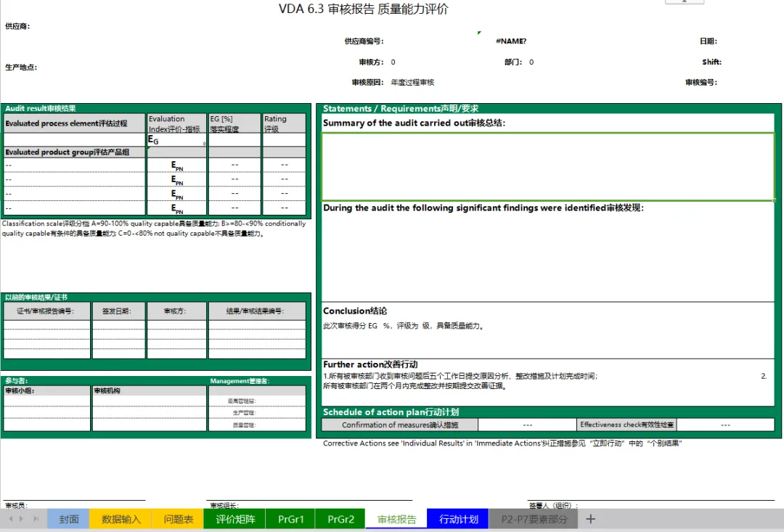
Task: Click the 结果/审核结果编号 column header
Action: [x=257, y=311]
